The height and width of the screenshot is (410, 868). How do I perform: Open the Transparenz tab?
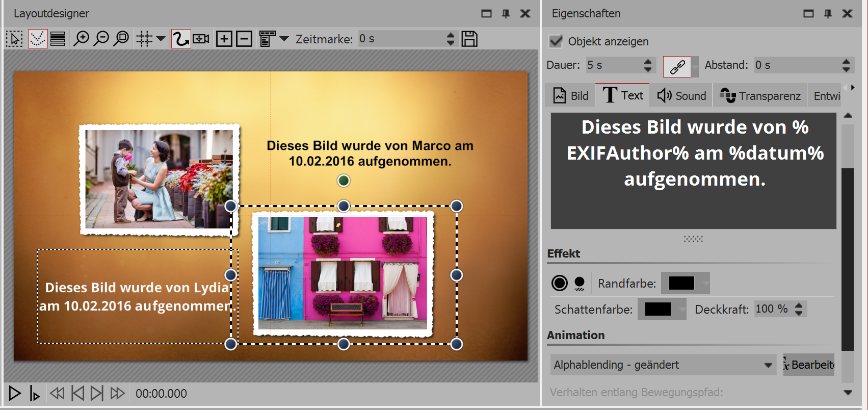760,96
